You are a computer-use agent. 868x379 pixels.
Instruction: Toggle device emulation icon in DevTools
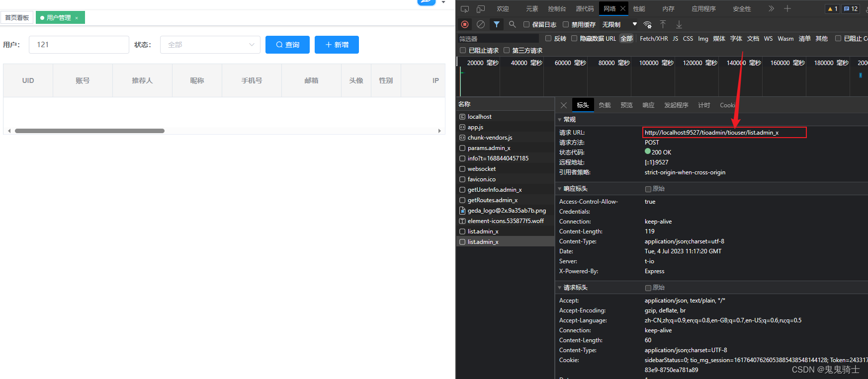481,9
